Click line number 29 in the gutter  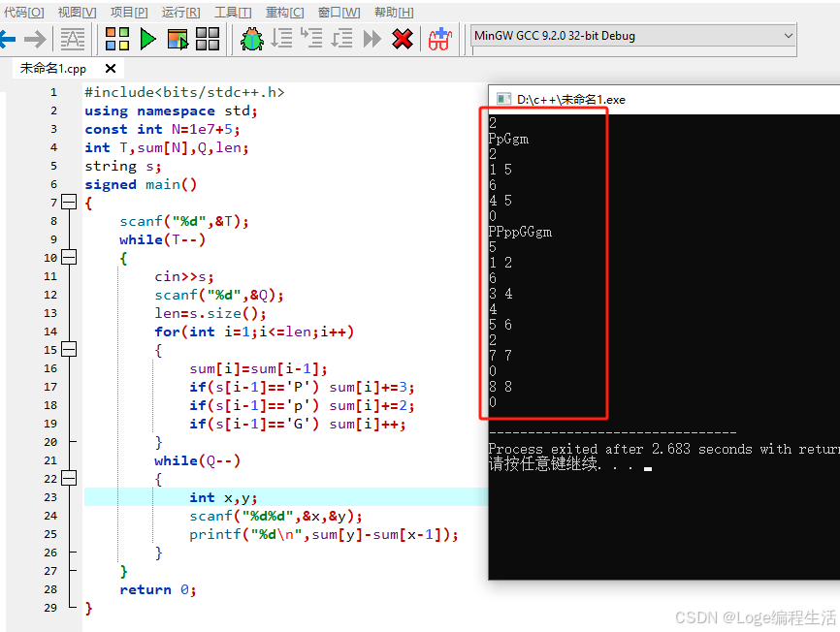(50, 608)
